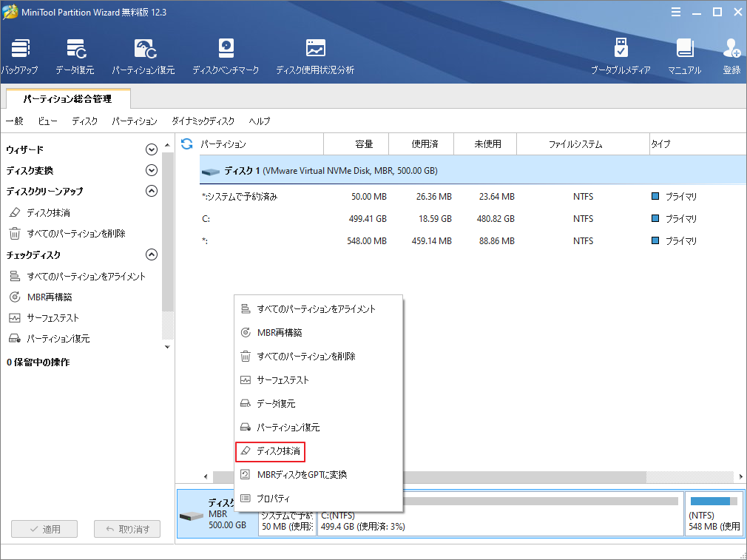Choose パーティション復元 in left sidebar
747x560 pixels.
[x=49, y=339]
